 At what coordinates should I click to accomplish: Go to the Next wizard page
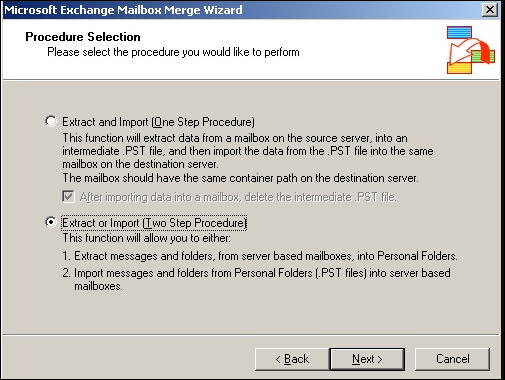[x=367, y=359]
